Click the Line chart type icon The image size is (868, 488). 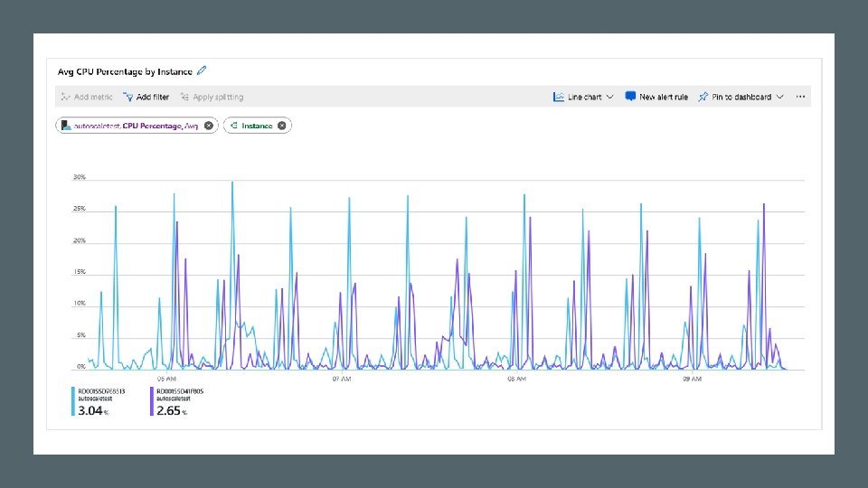pyautogui.click(x=558, y=97)
